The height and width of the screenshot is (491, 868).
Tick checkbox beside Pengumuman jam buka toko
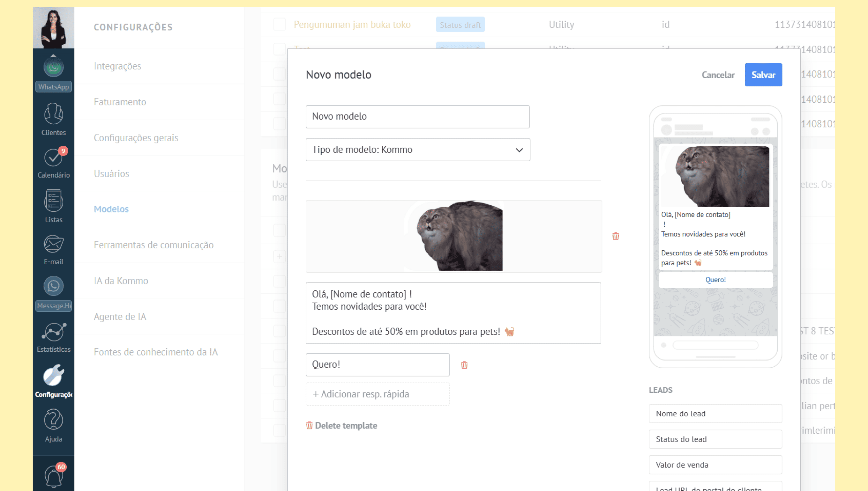click(279, 24)
